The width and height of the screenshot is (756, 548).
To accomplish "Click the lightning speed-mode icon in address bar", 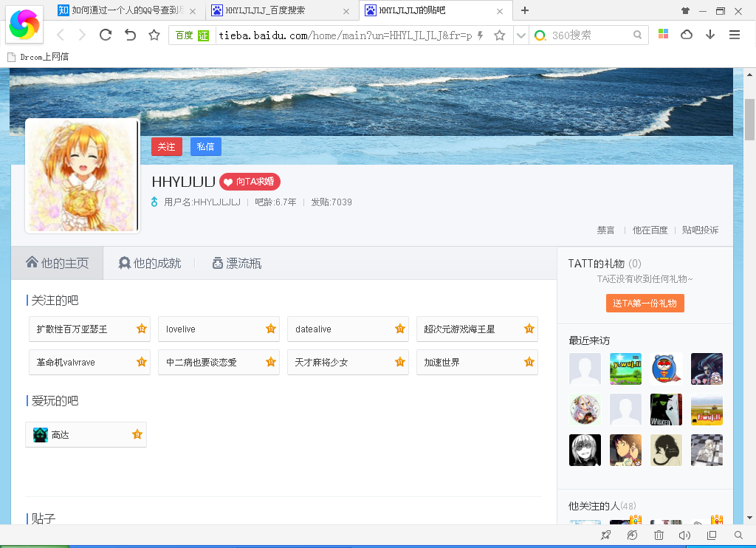I will pyautogui.click(x=480, y=35).
